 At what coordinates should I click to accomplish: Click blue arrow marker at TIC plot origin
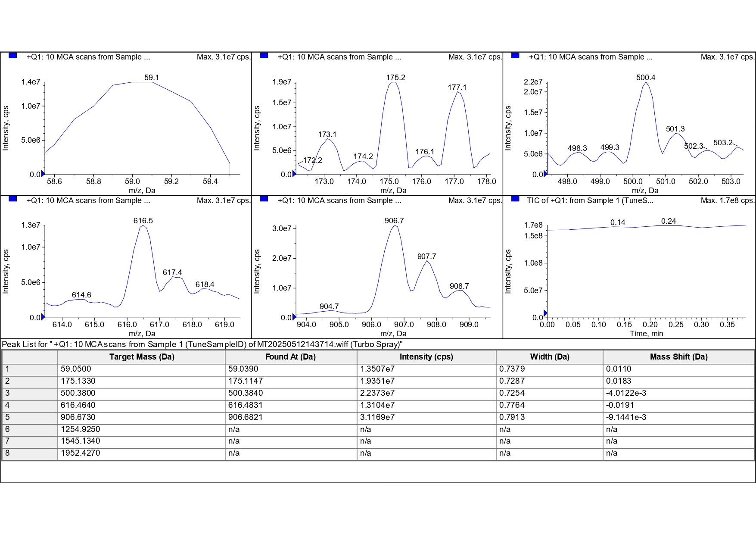pyautogui.click(x=545, y=313)
